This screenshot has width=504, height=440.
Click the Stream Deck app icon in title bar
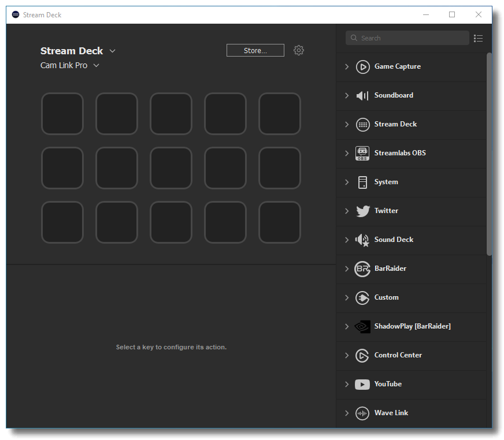16,15
